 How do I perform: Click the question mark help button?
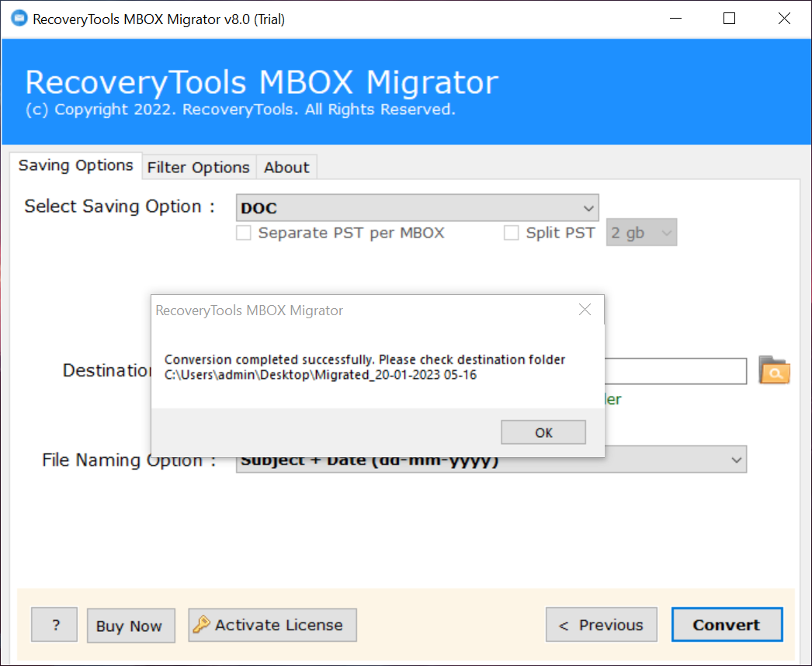(54, 626)
